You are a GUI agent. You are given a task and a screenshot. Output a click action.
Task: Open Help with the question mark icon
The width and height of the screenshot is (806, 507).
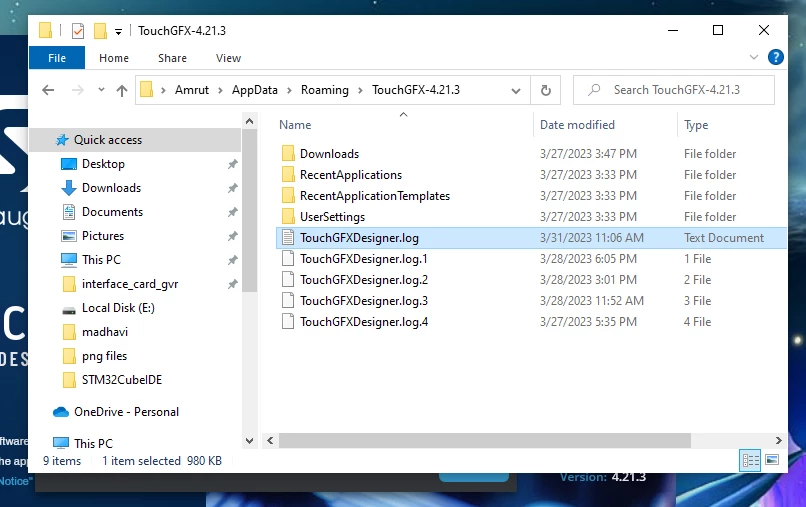pos(775,57)
